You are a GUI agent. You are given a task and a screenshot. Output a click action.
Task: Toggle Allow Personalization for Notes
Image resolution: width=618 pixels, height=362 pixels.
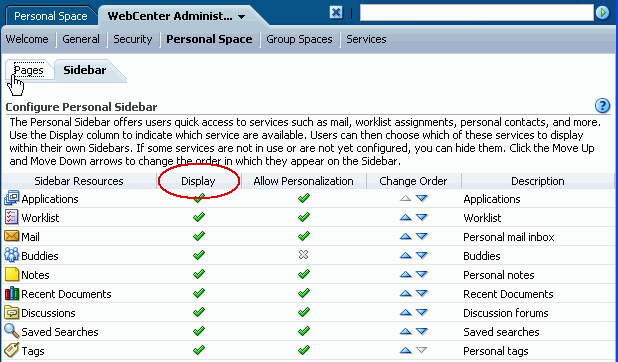303,274
